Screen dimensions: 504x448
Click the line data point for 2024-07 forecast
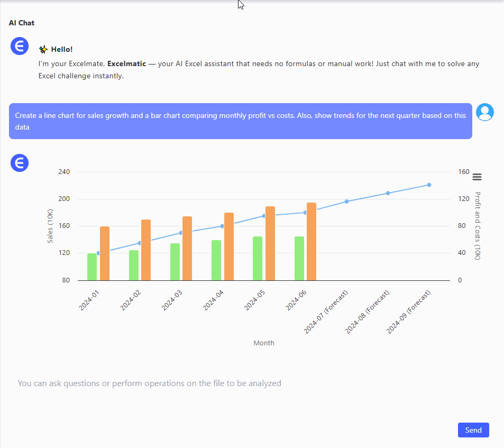coord(346,202)
